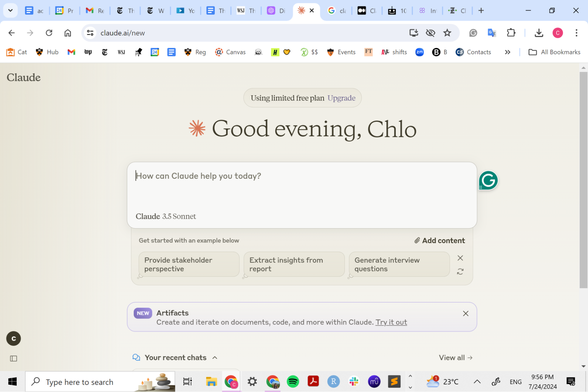Click the Grammarly floating icon
This screenshot has width=588, height=392.
point(488,180)
